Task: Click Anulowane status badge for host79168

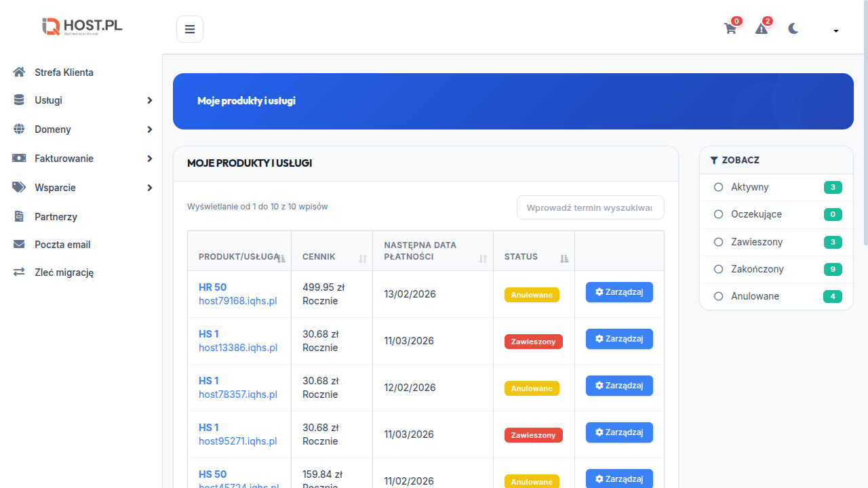Action: pyautogui.click(x=532, y=295)
